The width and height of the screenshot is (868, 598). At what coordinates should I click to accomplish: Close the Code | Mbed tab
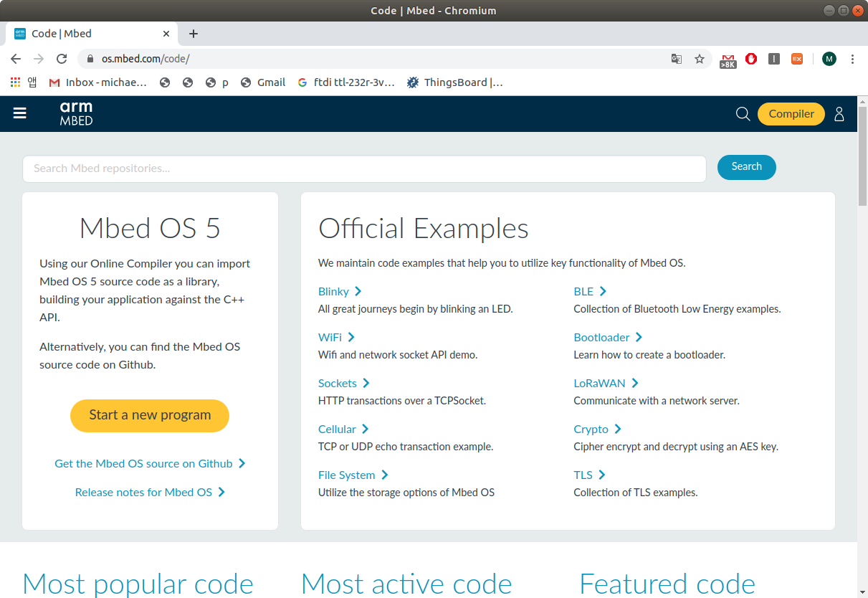166,34
